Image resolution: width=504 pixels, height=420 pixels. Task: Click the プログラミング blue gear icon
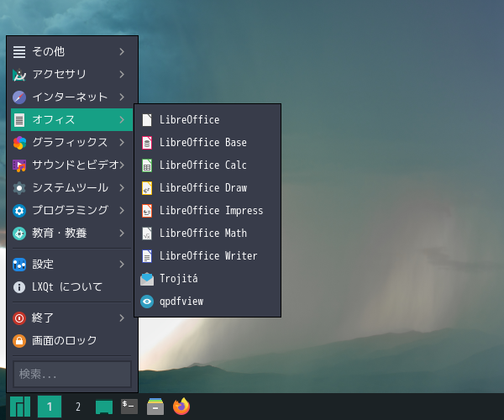coord(19,211)
